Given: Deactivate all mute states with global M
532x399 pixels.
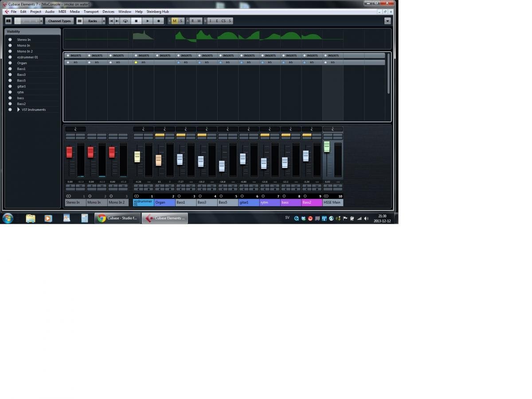Looking at the screenshot, I should [x=174, y=21].
